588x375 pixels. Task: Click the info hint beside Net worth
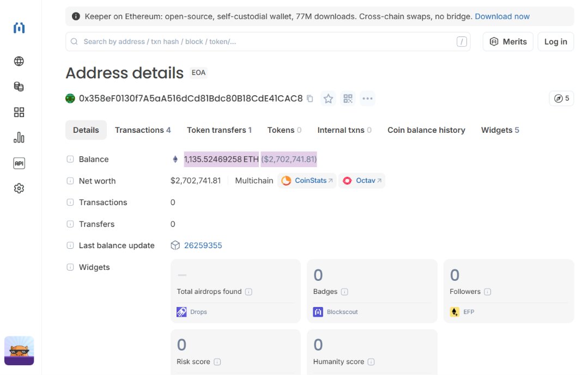(x=70, y=181)
